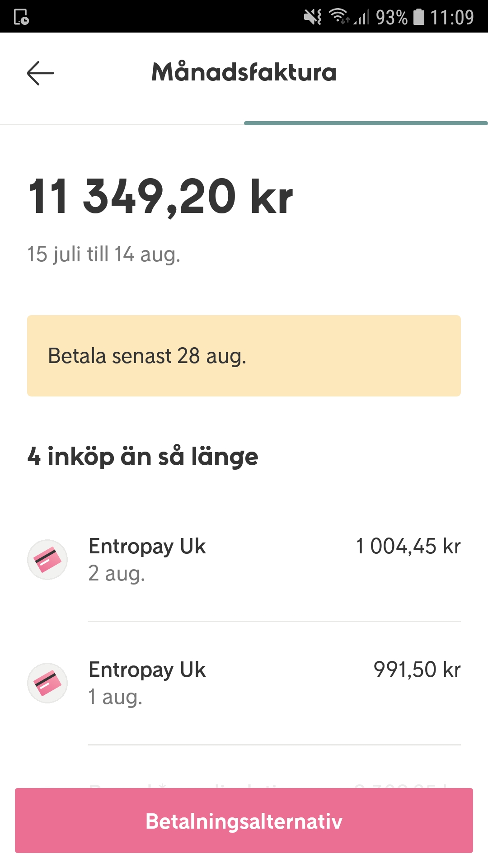The width and height of the screenshot is (488, 868).
Task: Click pink card icon for 2 aug. purchase
Action: [x=47, y=560]
